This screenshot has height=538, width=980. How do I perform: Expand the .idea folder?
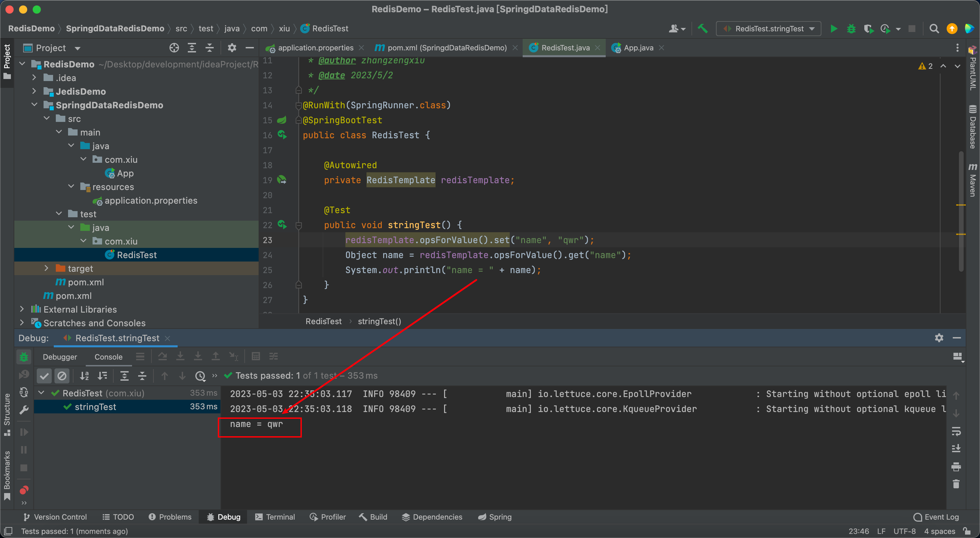(x=34, y=78)
